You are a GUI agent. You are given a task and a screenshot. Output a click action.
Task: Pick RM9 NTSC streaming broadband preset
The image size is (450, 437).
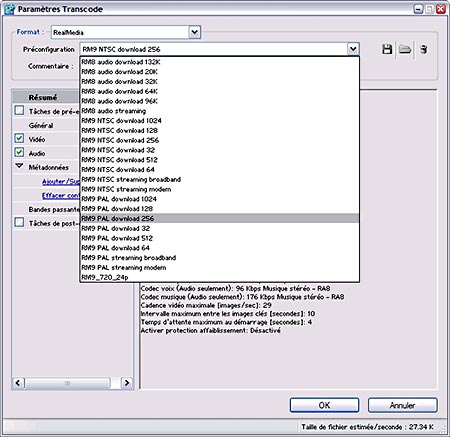[x=219, y=179]
